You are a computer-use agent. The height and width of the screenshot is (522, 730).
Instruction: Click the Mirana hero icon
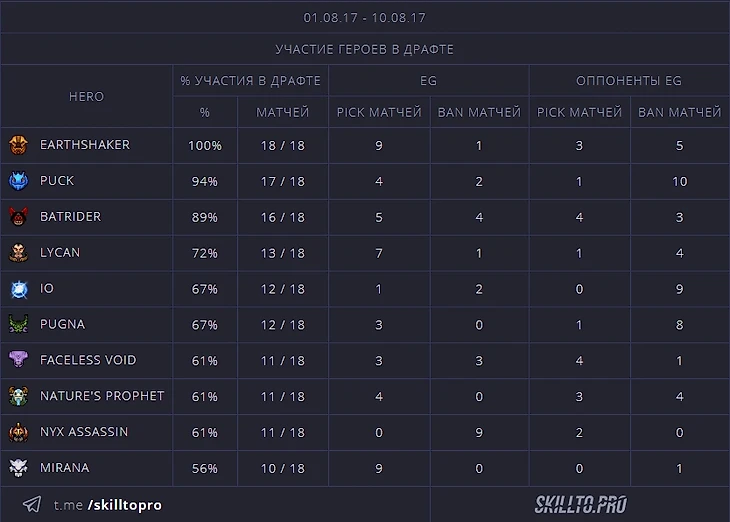[18, 468]
